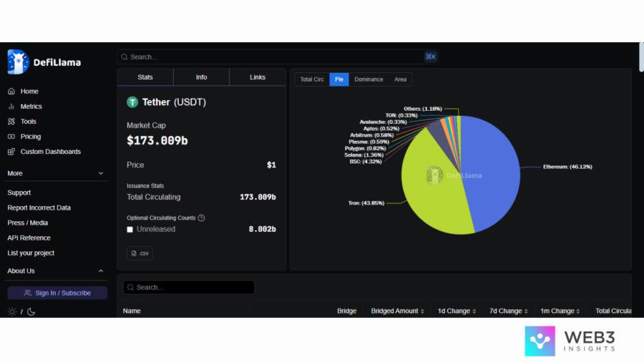Click the Tether logo icon

pos(132,102)
